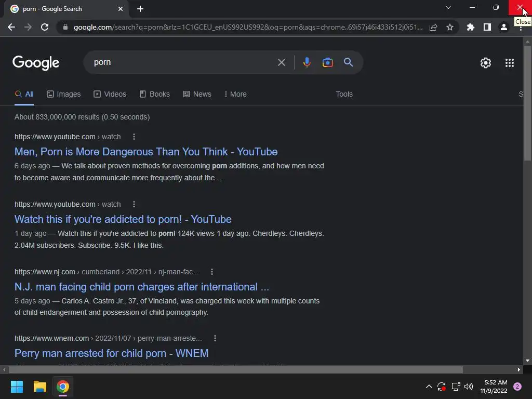The width and height of the screenshot is (532, 399).
Task: Click the browser forward arrow
Action: point(28,27)
